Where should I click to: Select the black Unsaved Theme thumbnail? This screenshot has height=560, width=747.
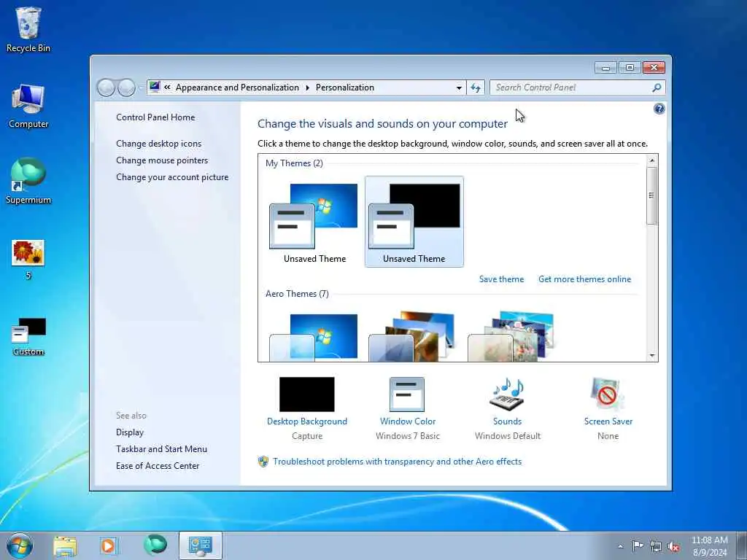414,222
